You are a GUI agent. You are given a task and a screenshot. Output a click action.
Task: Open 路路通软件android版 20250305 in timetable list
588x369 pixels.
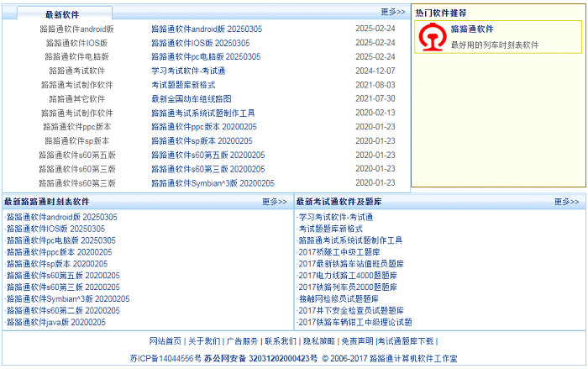point(62,217)
